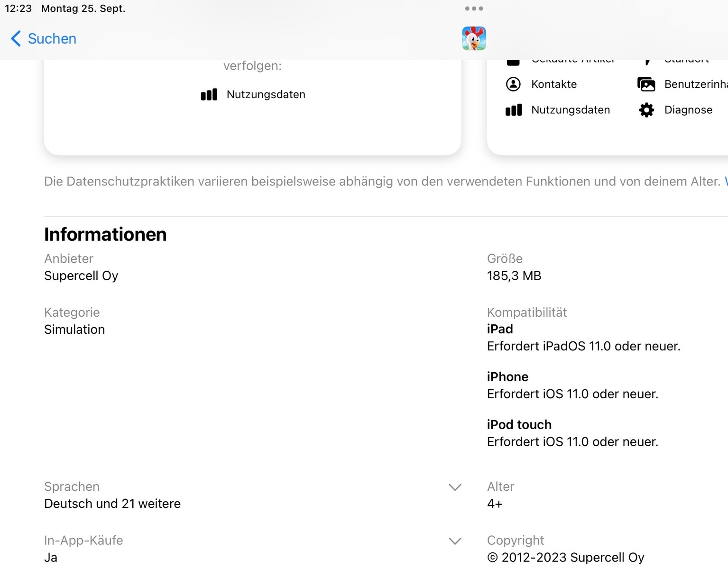
Task: Tap bar chart icon in tracking card
Action: pos(209,94)
